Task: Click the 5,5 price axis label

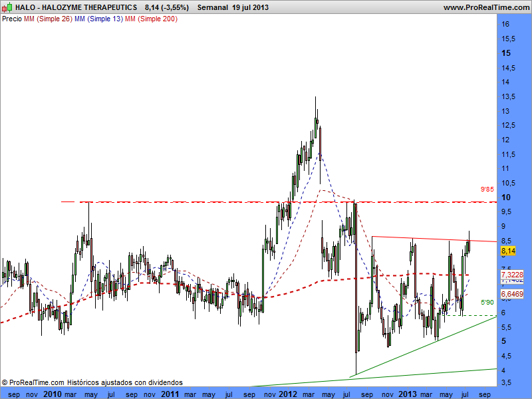Action: (x=507, y=328)
